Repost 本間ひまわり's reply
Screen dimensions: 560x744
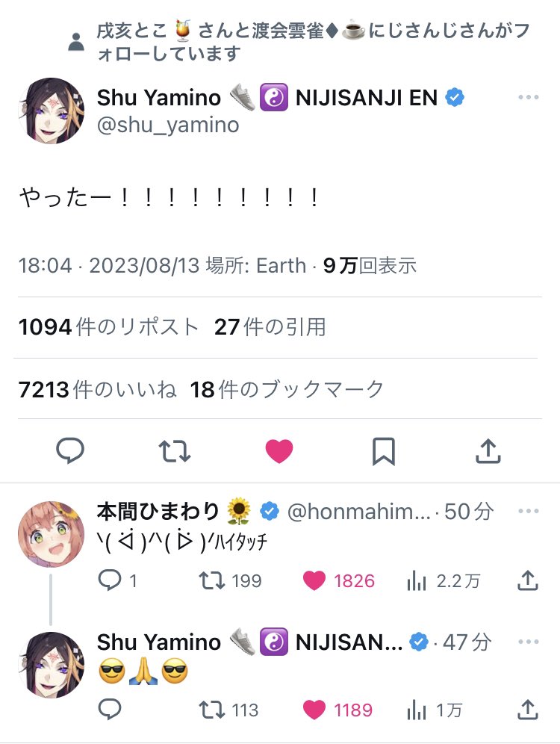coord(213,580)
